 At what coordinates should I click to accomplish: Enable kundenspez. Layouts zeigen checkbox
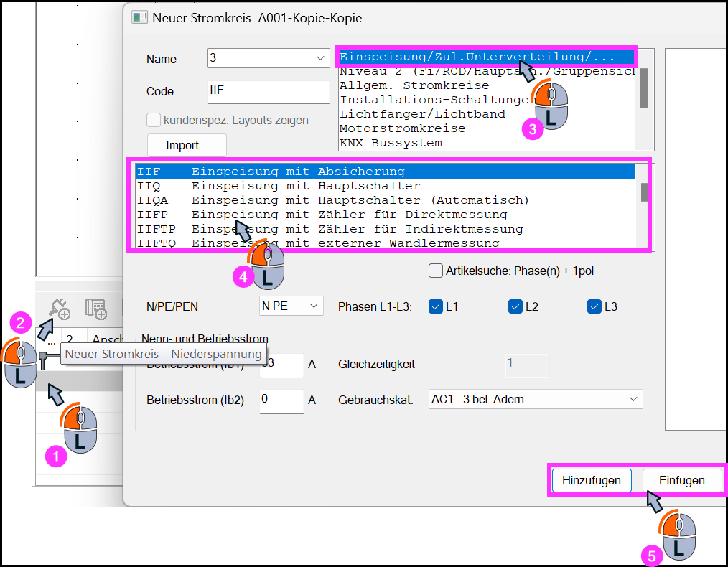(154, 120)
